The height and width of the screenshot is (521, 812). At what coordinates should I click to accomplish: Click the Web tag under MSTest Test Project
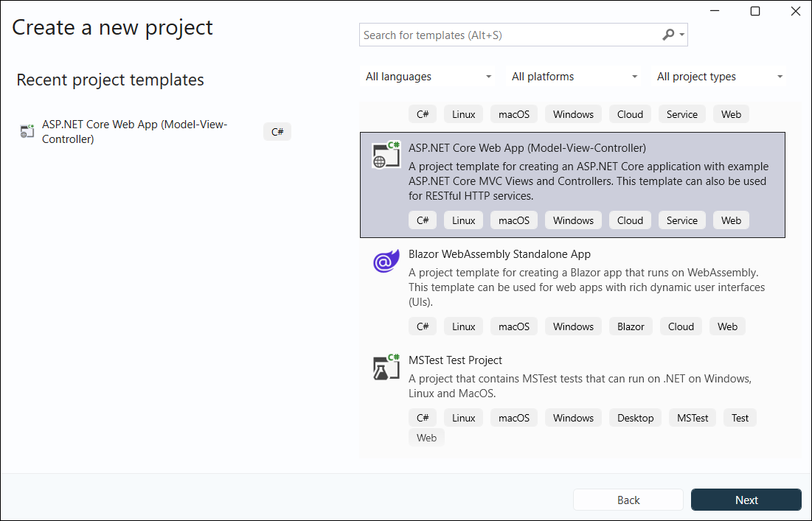pos(426,437)
